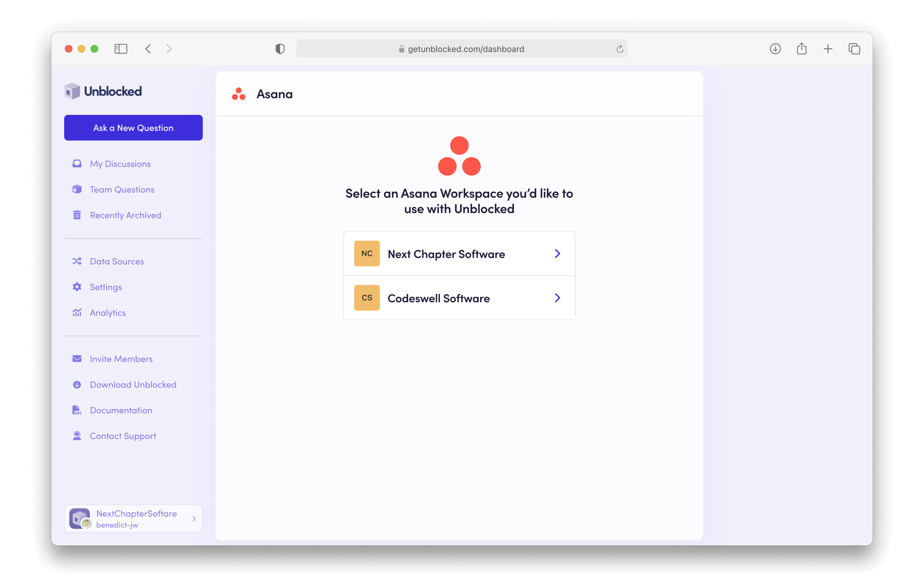Screen dimensions: 924x584
Task: Click NextChapterSoftare team name text
Action: coord(137,513)
